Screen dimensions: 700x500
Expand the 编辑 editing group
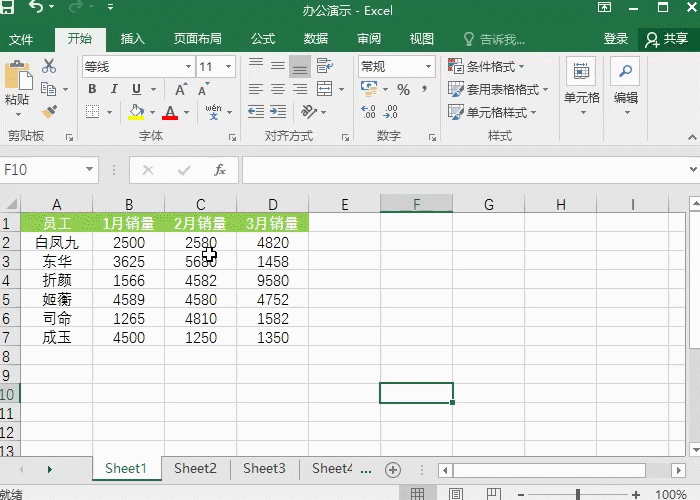625,86
